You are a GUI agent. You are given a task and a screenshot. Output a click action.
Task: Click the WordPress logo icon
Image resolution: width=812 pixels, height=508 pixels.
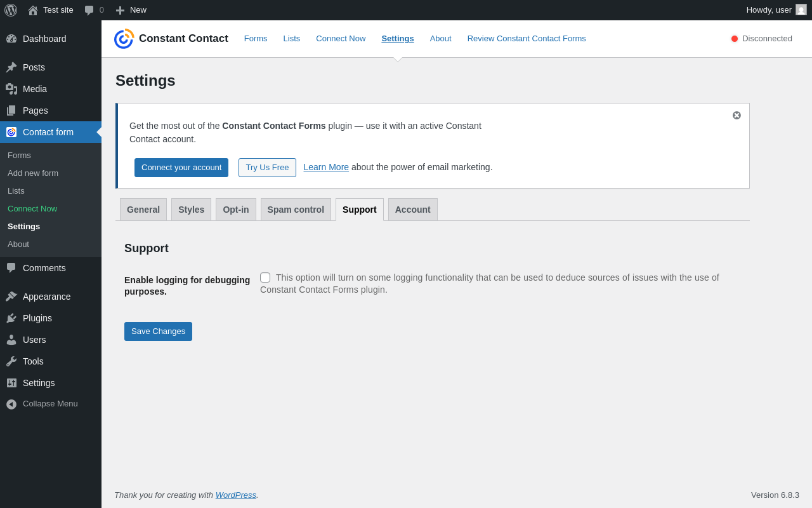11,10
